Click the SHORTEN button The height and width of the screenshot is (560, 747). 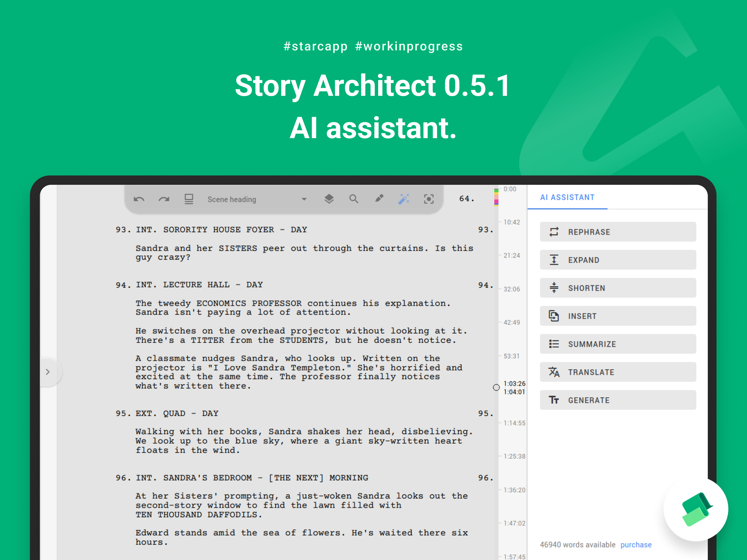618,288
